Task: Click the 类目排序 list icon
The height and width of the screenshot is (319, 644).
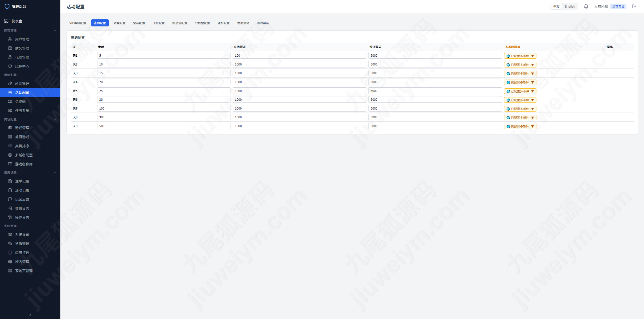Action: point(10,146)
